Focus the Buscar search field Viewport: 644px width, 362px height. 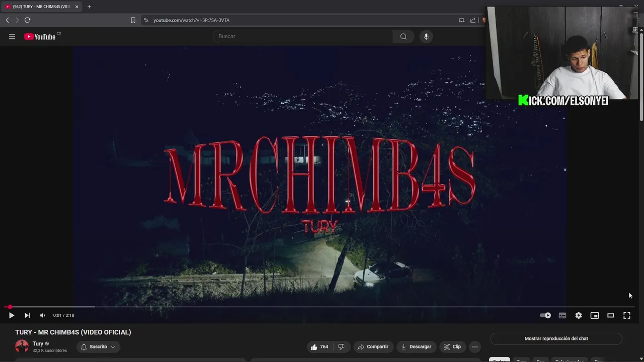(x=303, y=36)
